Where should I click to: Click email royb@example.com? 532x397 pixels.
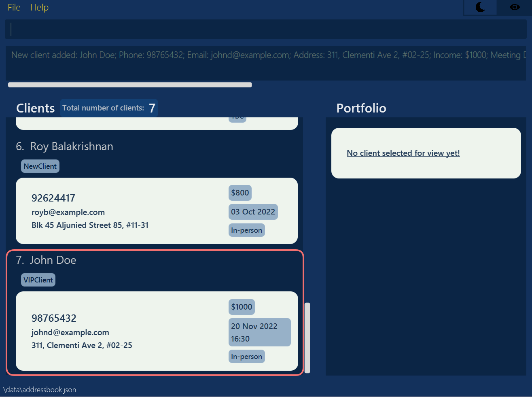[x=68, y=212]
